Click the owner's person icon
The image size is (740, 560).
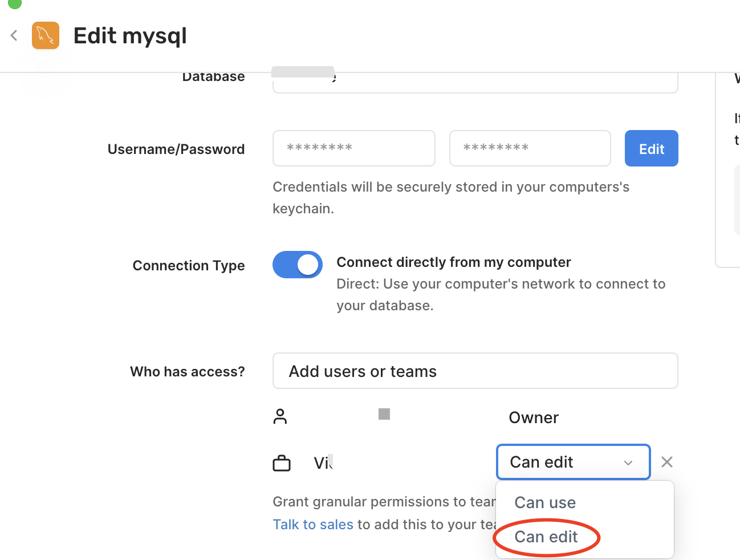pyautogui.click(x=280, y=417)
